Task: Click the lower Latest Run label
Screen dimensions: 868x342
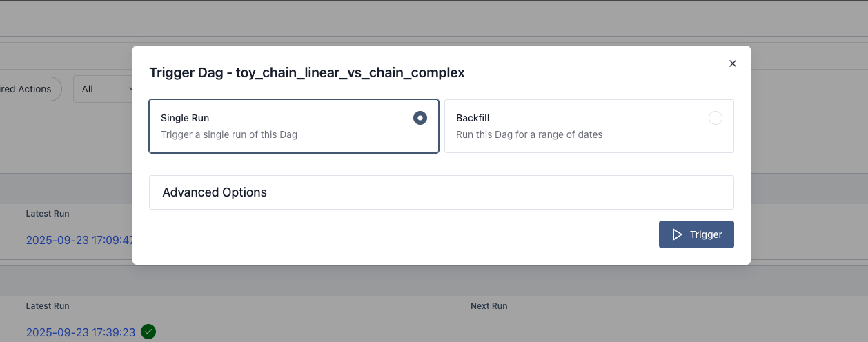Action: [x=48, y=305]
